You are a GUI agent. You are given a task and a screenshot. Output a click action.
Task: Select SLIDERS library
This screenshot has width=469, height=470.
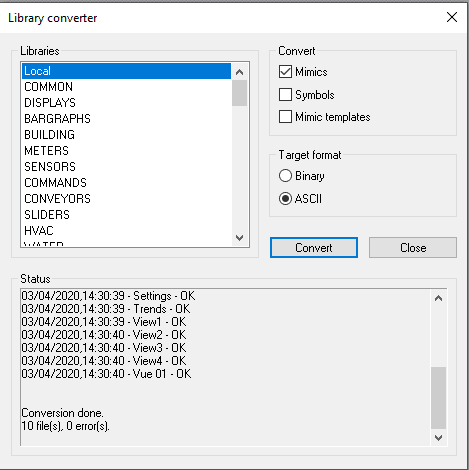tap(126, 215)
